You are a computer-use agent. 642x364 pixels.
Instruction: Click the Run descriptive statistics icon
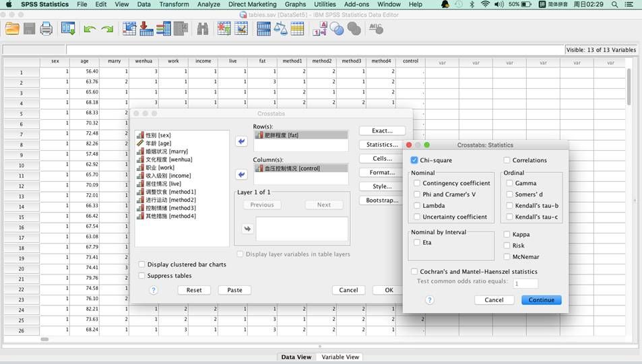coord(181,29)
